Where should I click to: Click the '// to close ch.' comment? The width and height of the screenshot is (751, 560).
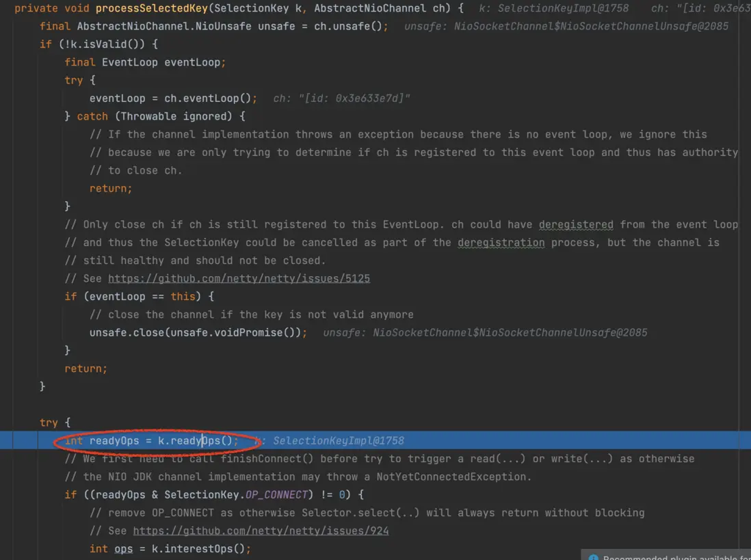click(136, 170)
